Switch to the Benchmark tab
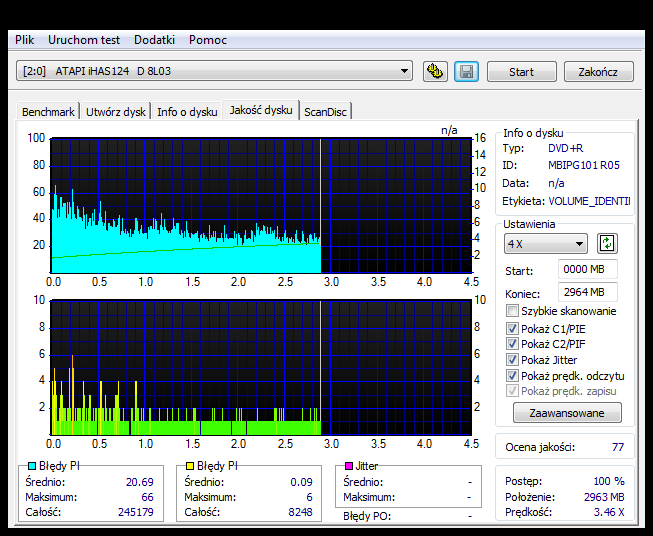Viewport: 653px width, 536px height. [x=48, y=112]
